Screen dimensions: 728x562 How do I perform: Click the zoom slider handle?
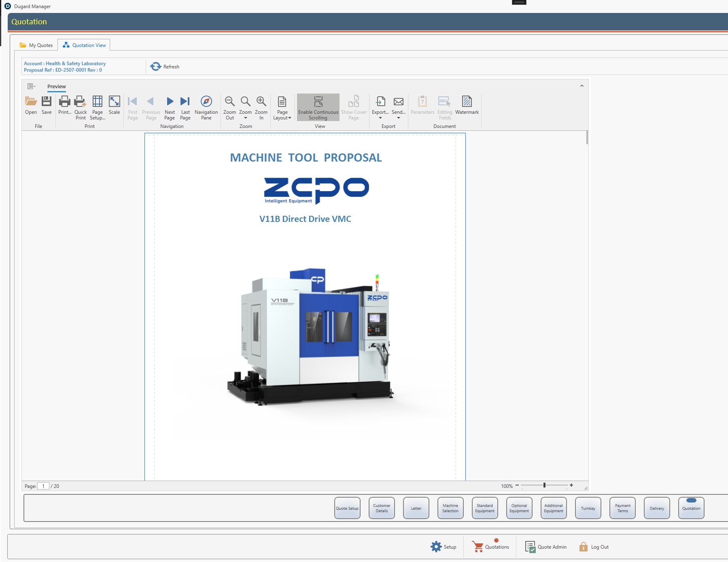(x=545, y=485)
